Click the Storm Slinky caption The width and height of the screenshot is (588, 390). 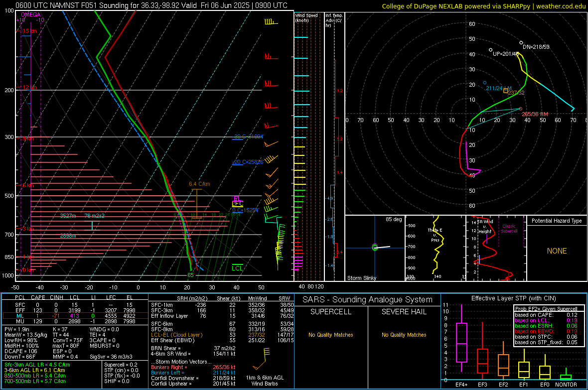pyautogui.click(x=361, y=278)
